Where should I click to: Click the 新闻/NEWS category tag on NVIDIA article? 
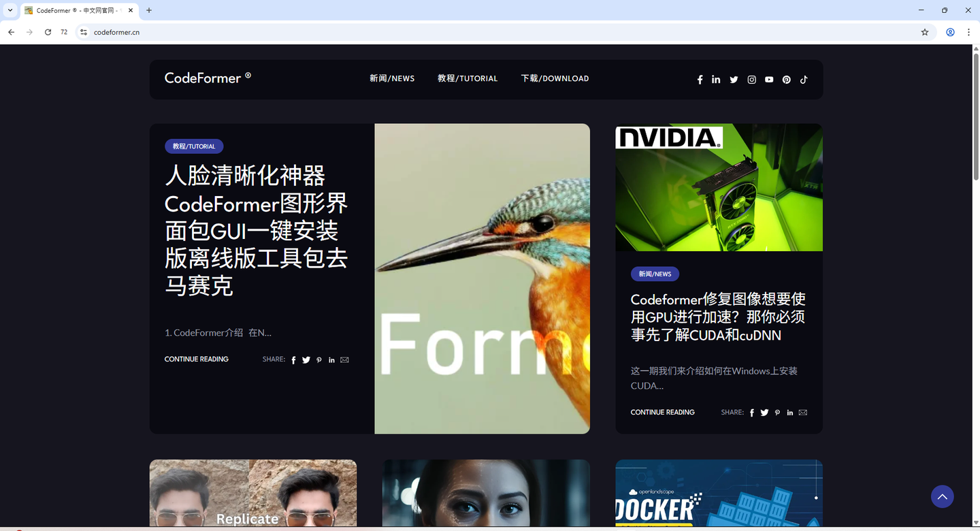pyautogui.click(x=655, y=274)
